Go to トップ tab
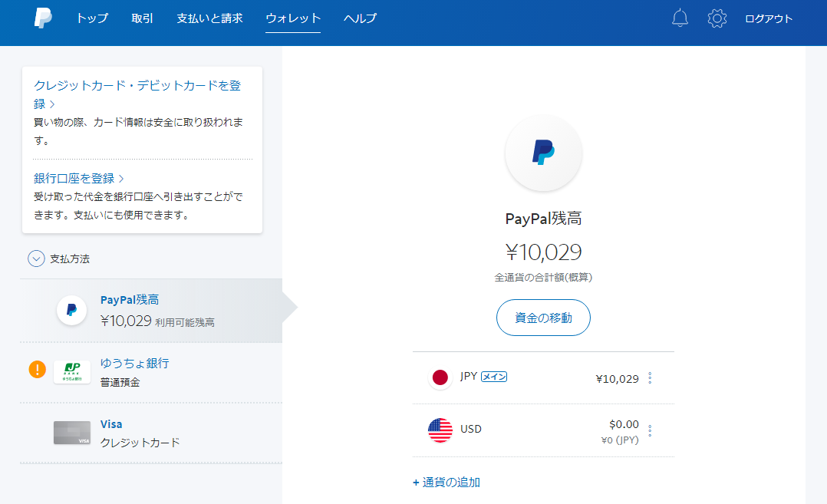The height and width of the screenshot is (504, 827). 92,18
